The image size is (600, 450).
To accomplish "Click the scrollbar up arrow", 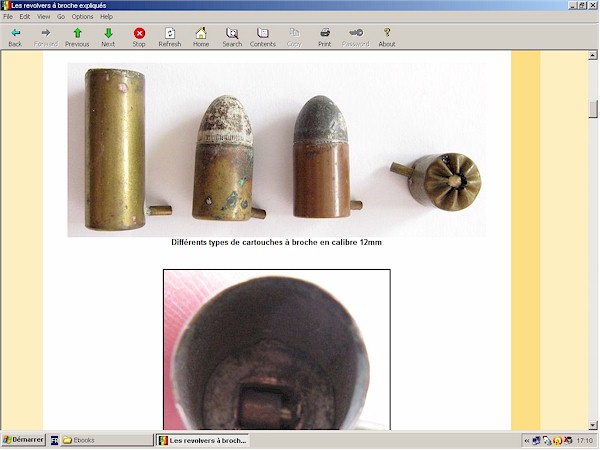I will [x=593, y=56].
